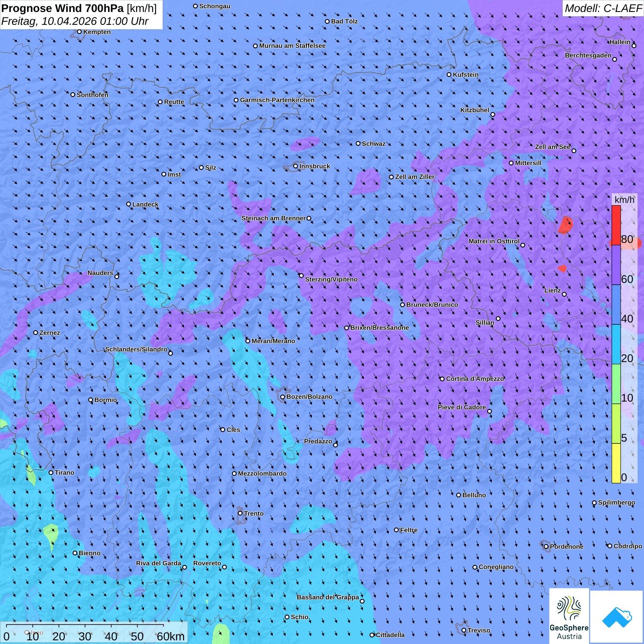Click the 'Modell: C-LAEF' label
This screenshot has width=644, height=644.
(603, 8)
